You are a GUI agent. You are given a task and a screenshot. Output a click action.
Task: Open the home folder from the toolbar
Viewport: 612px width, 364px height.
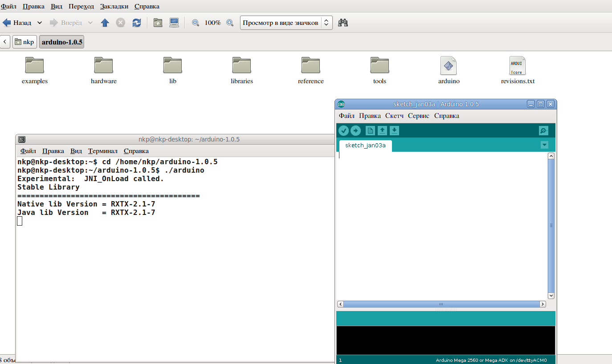pos(158,23)
